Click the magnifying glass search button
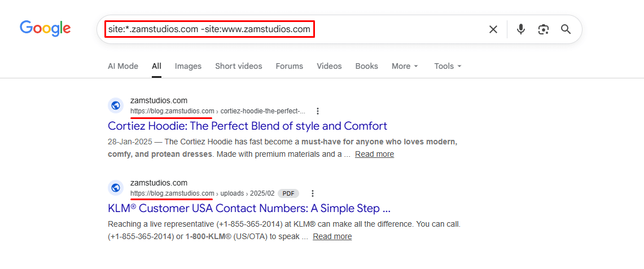 pos(566,29)
